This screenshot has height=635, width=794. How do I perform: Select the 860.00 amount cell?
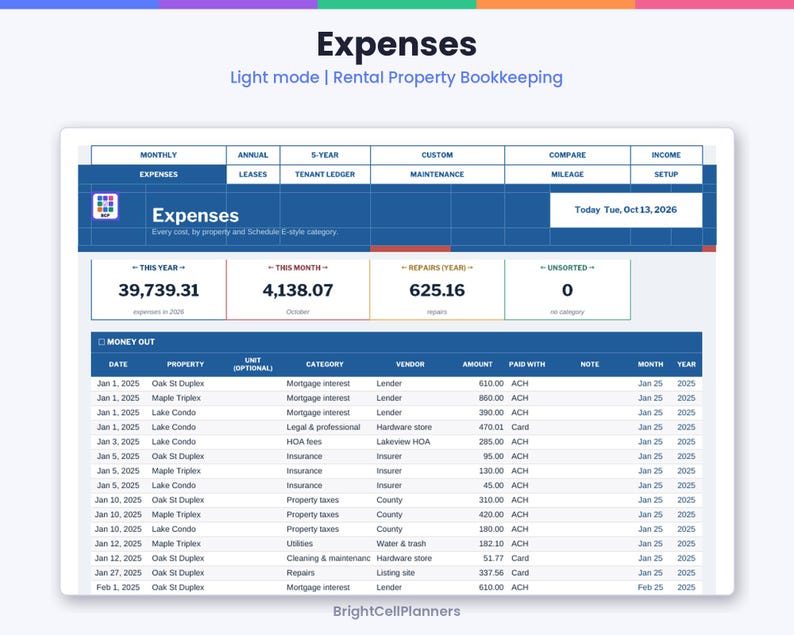click(479, 398)
